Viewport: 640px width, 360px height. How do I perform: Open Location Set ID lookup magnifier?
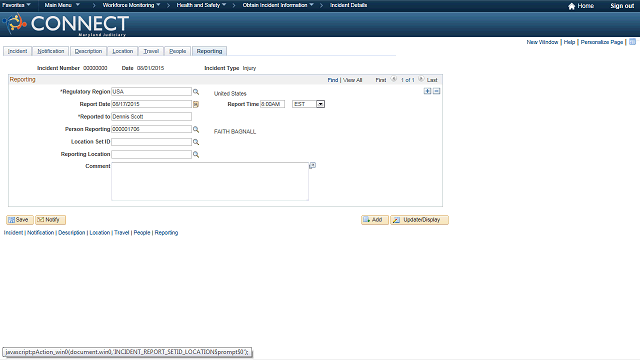click(196, 142)
